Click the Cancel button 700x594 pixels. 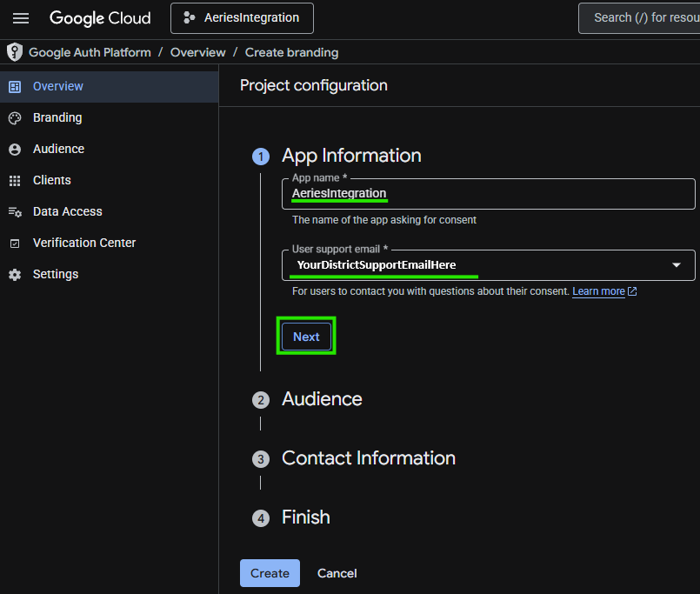(x=337, y=573)
